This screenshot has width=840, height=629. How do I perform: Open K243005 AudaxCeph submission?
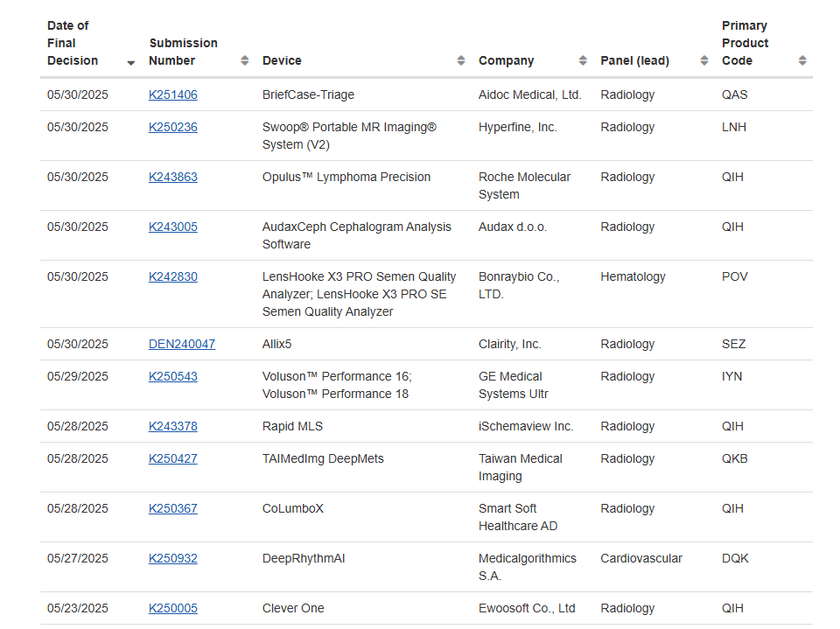[x=173, y=227]
